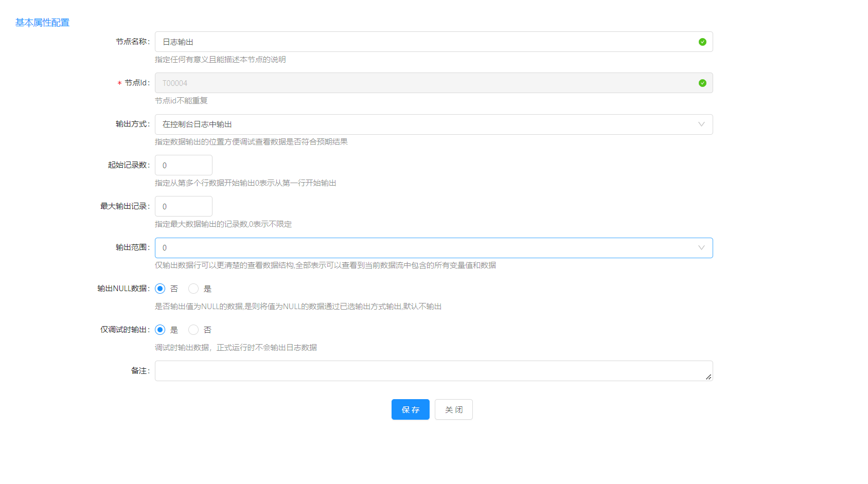
Task: Select 是 for 输出NULL数据
Action: (193, 289)
